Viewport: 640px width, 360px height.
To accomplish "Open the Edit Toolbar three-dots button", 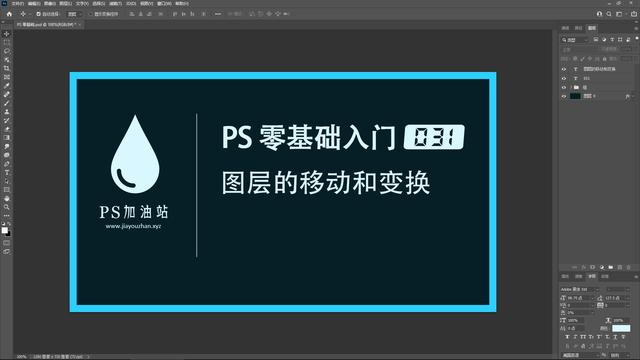I will [7, 216].
